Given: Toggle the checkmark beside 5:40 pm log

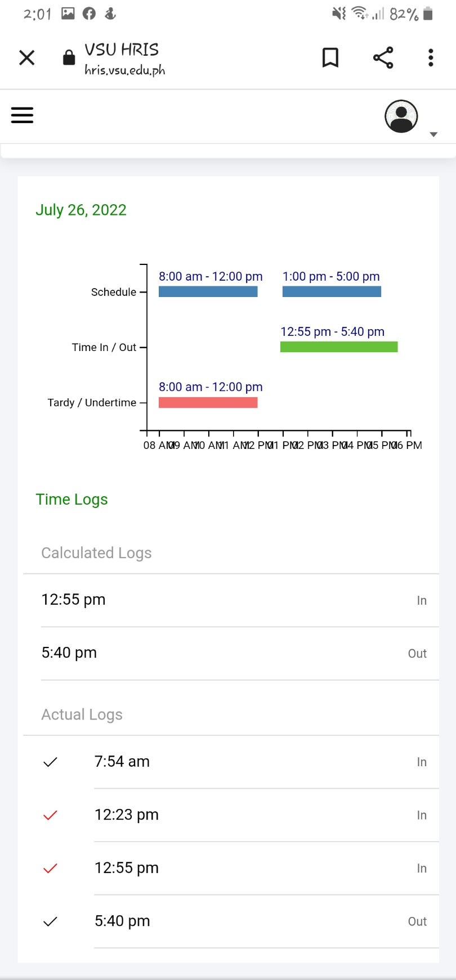Looking at the screenshot, I should pyautogui.click(x=51, y=921).
